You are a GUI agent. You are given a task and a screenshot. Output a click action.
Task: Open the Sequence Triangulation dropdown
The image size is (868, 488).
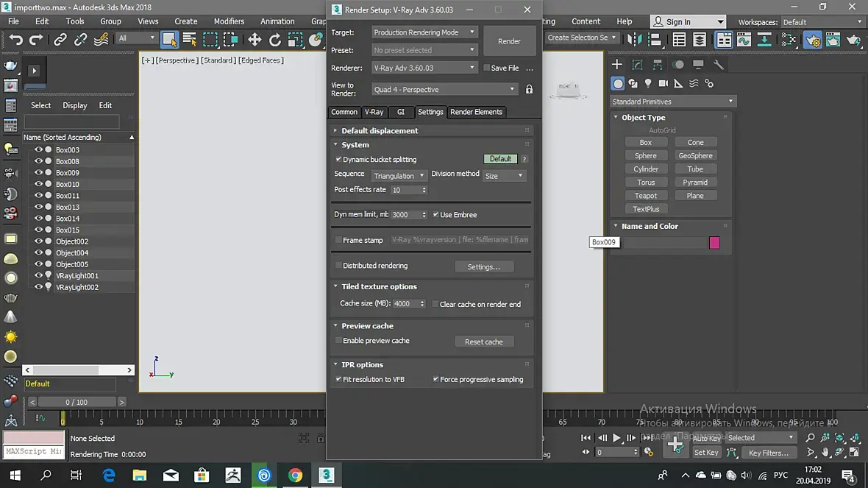point(399,176)
